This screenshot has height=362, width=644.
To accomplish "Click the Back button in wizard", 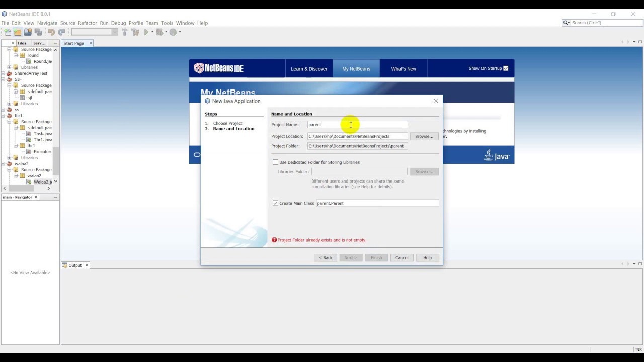I will pos(326,258).
